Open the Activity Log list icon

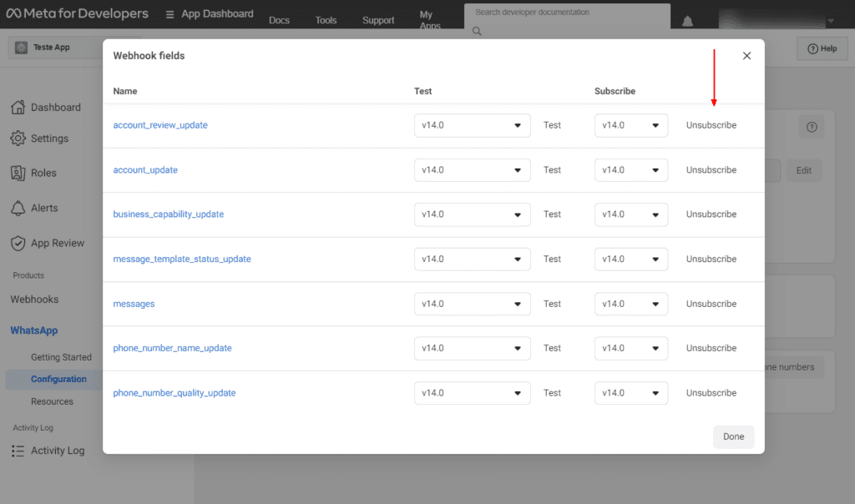[18, 451]
